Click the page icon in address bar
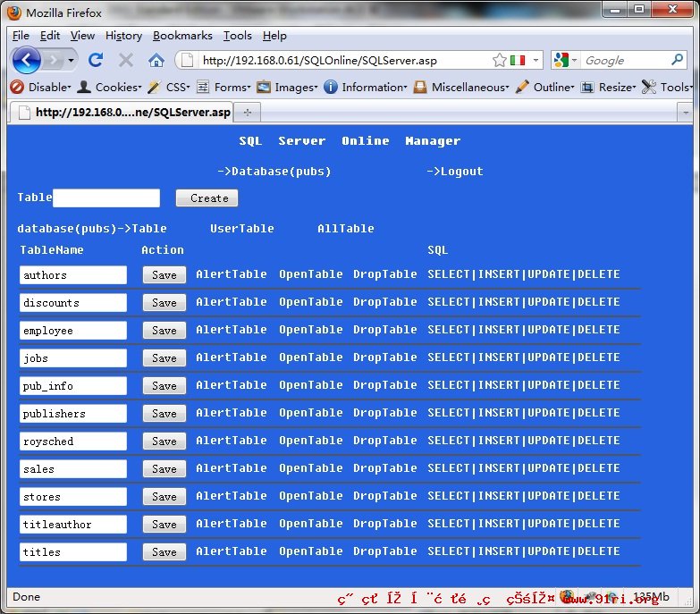700x614 pixels. pos(188,60)
